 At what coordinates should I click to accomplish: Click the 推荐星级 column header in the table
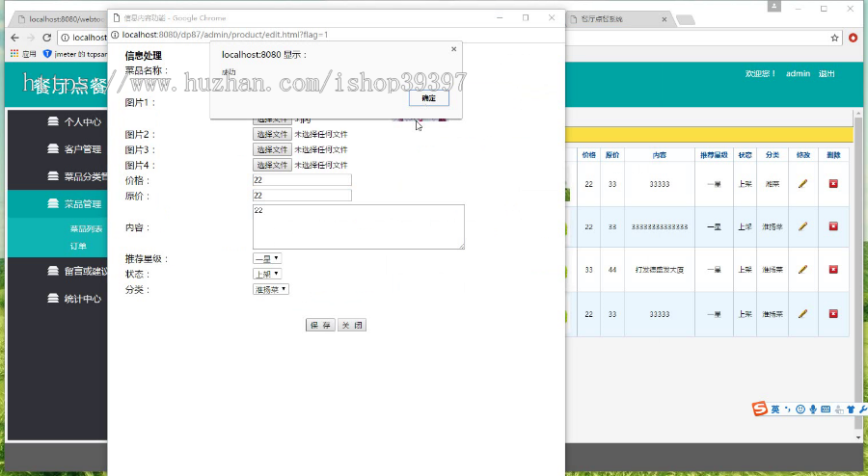pyautogui.click(x=714, y=155)
